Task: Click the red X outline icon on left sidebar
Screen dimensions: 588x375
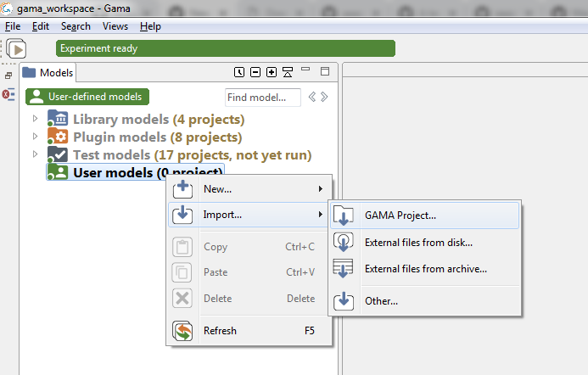Action: pos(8,94)
